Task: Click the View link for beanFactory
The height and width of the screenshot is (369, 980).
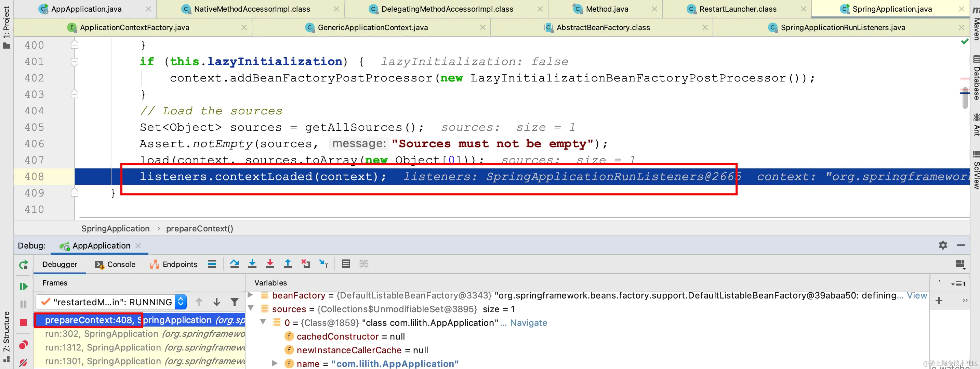Action: coord(916,295)
